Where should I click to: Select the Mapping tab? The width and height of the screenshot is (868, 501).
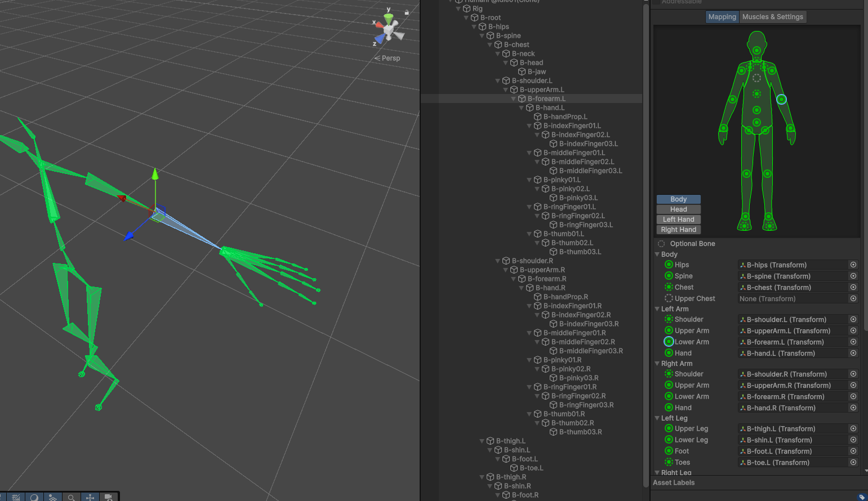coord(722,17)
